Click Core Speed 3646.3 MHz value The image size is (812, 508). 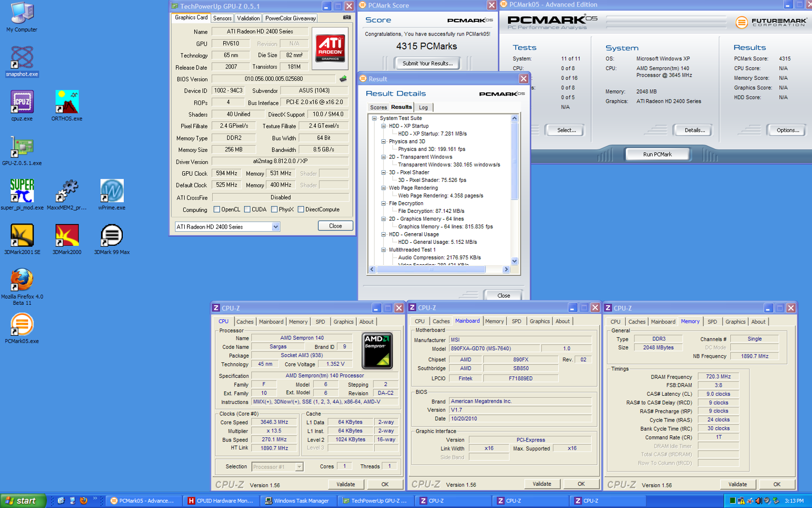click(x=274, y=422)
